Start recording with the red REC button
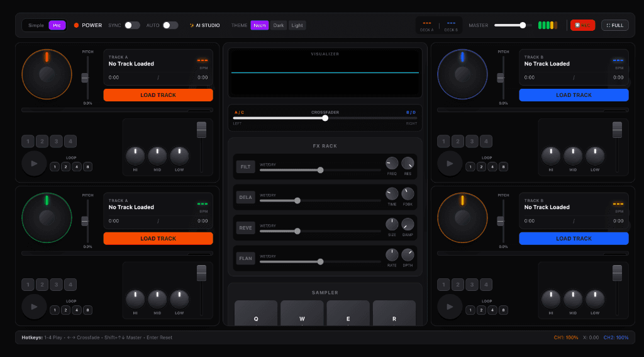Screen dimensions: 644x357 [582, 25]
